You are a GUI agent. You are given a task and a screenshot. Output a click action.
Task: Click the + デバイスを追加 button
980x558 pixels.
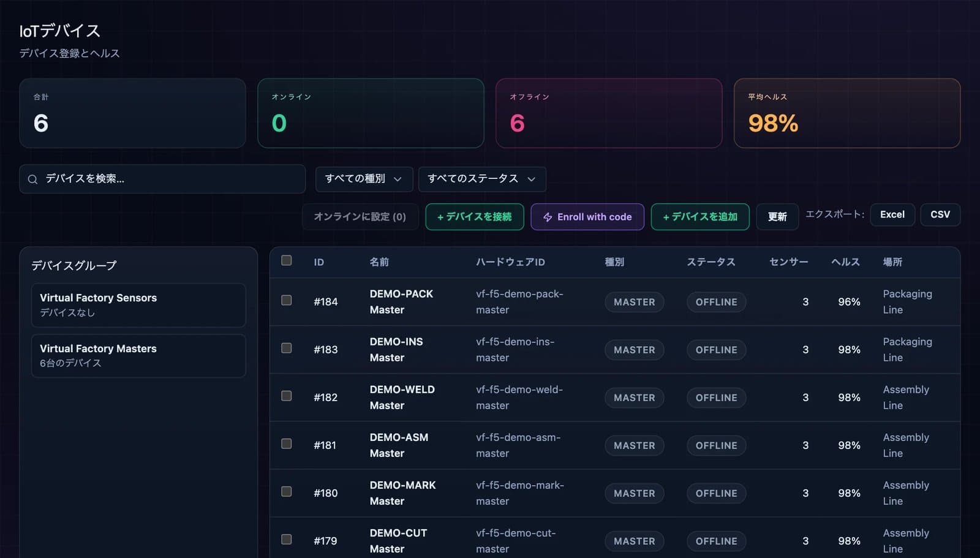700,217
